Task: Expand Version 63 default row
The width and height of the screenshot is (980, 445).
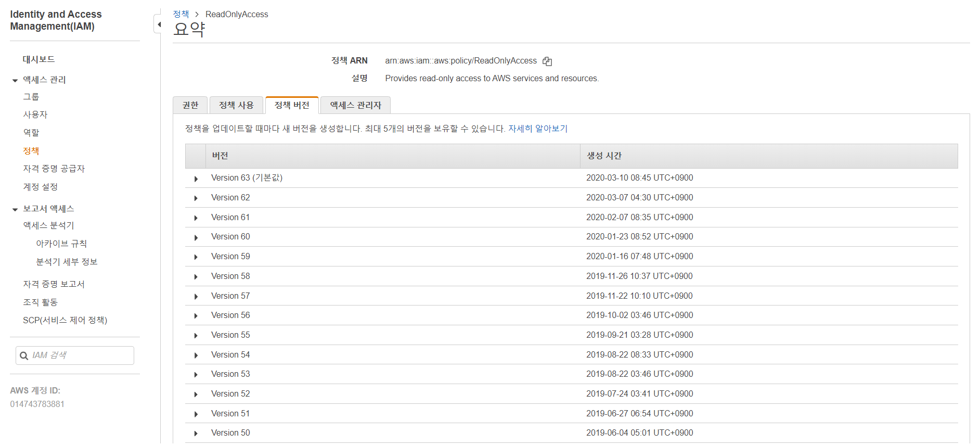Action: [x=196, y=179]
